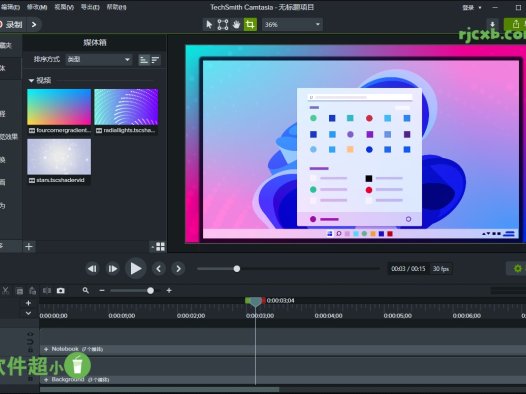Open the 36% canvas zoom dropdown

tap(292, 24)
